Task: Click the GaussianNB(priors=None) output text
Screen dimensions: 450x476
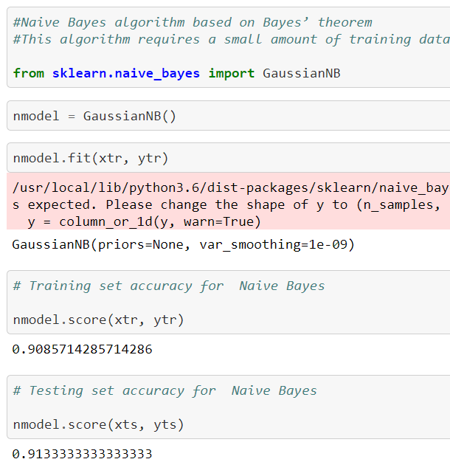Action: [183, 245]
